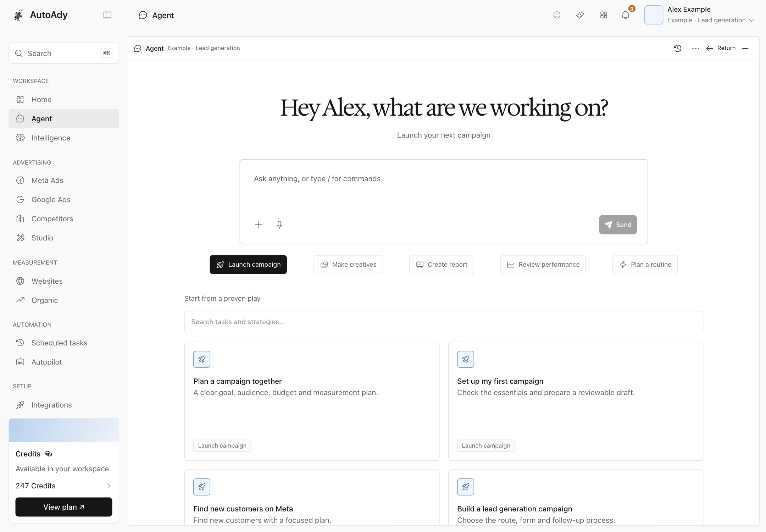This screenshot has height=532, width=766.
Task: Open chat history clock icon
Action: pos(678,48)
